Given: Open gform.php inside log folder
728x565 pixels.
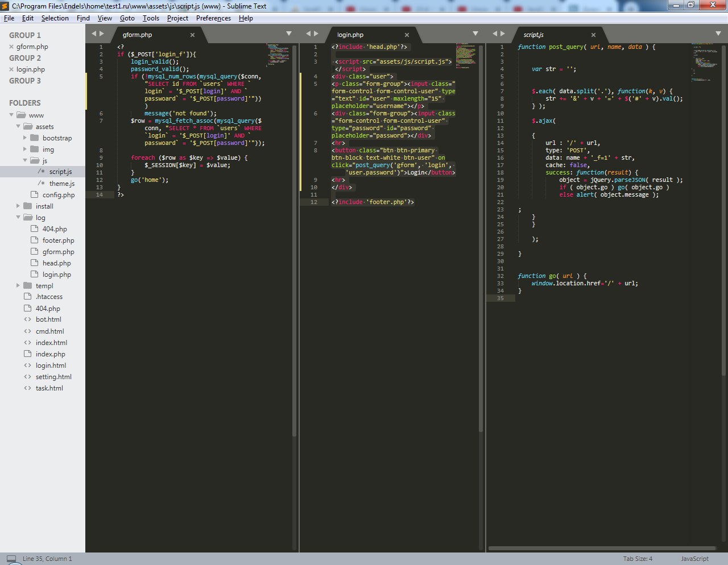Looking at the screenshot, I should (x=58, y=252).
